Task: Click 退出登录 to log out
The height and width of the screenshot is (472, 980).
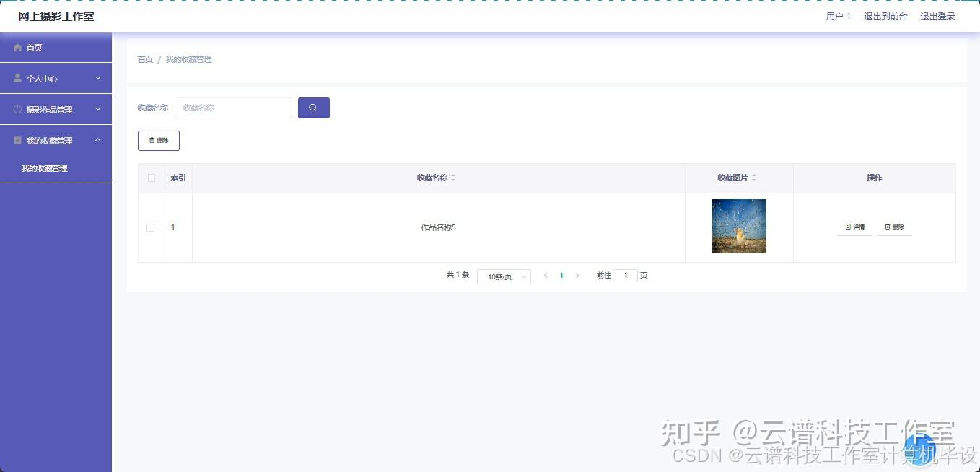Action: coord(937,16)
